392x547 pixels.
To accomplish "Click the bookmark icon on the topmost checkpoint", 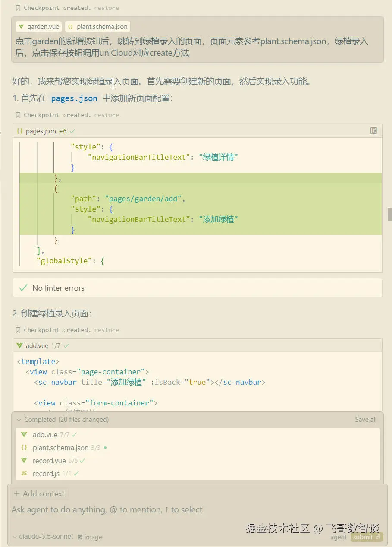I will (18, 8).
